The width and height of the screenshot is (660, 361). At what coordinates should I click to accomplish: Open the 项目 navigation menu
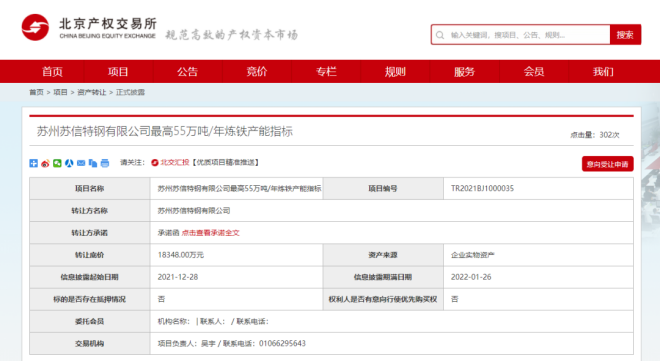(118, 72)
